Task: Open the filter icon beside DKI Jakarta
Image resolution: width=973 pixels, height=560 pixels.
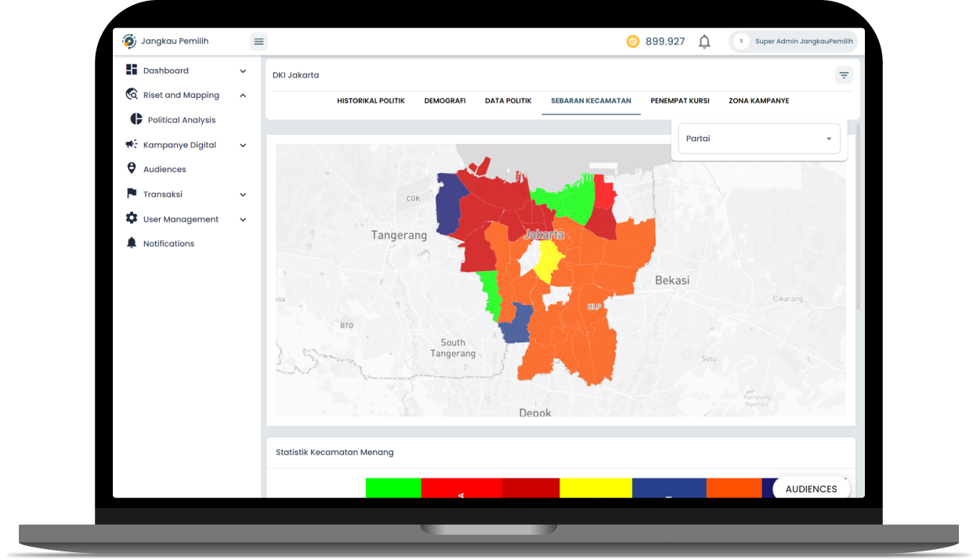Action: tap(844, 75)
